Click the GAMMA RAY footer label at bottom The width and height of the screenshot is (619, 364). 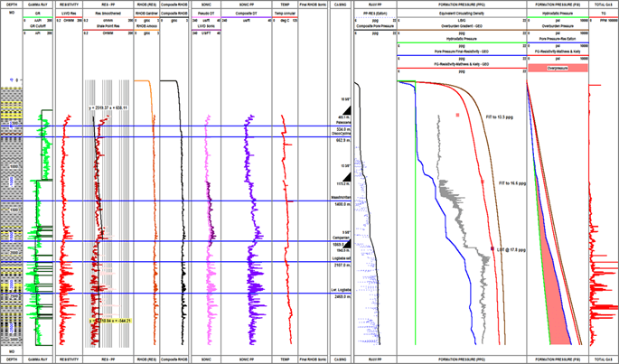pyautogui.click(x=38, y=359)
